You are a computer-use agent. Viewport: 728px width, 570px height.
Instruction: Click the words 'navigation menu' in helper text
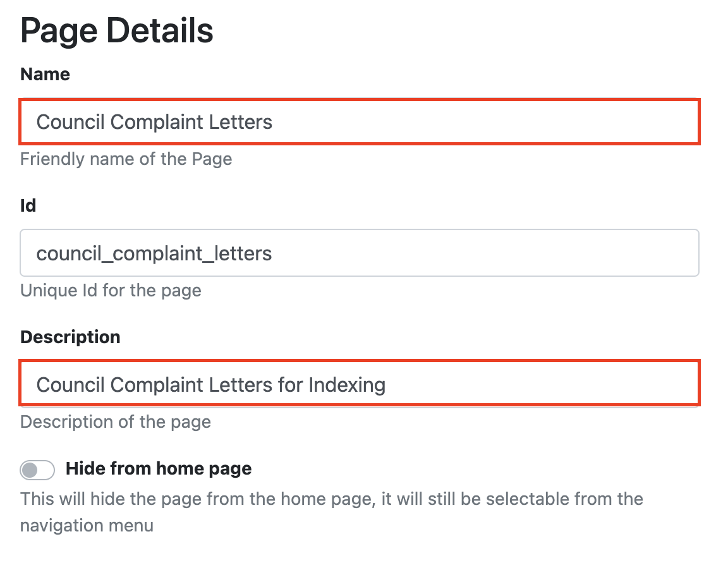(x=87, y=526)
